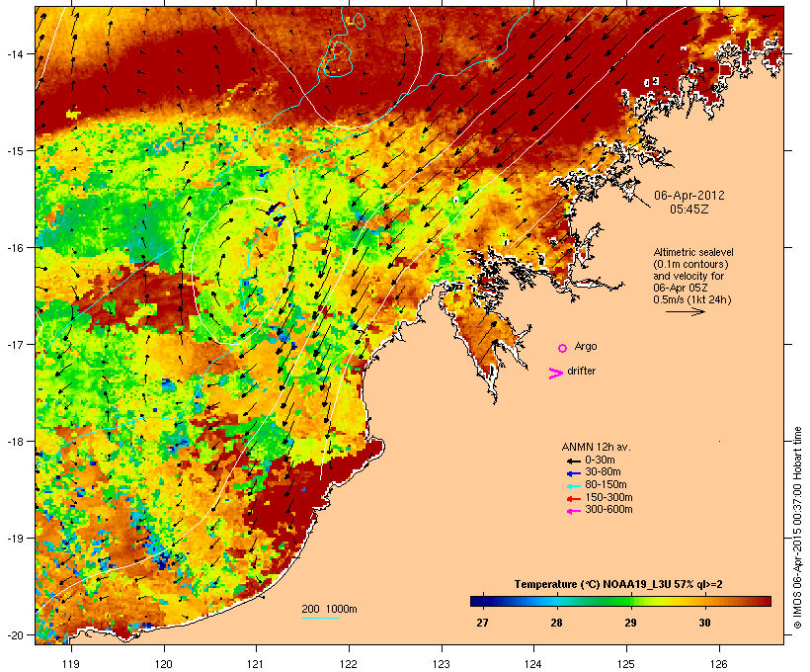
Task: Click the '119' longitude axis label
Action: (71, 664)
